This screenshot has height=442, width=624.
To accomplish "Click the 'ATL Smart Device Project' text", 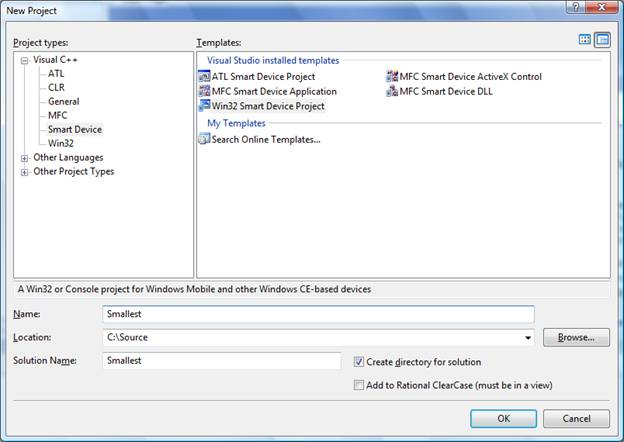I will point(263,76).
